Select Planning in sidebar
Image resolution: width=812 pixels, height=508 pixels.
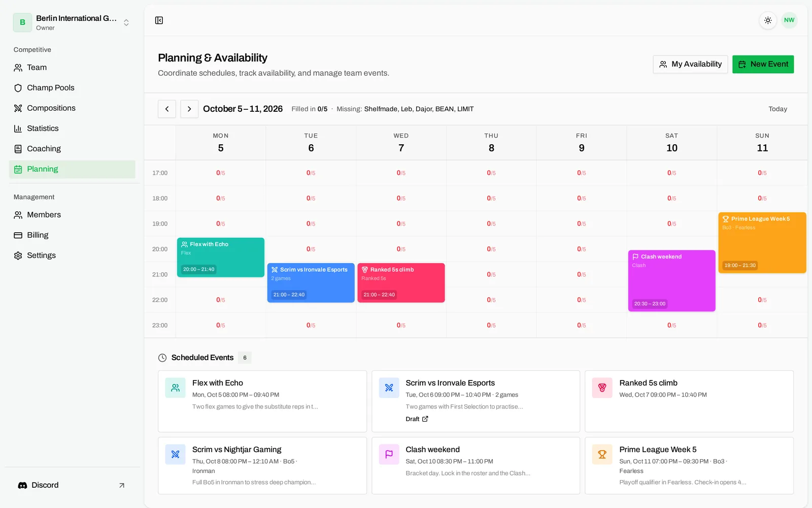click(x=72, y=169)
